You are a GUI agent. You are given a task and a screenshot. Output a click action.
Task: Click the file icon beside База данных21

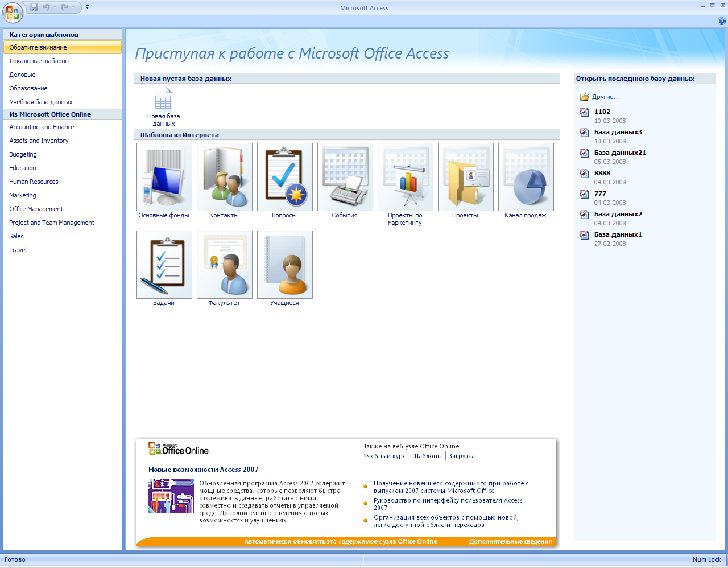click(x=584, y=153)
